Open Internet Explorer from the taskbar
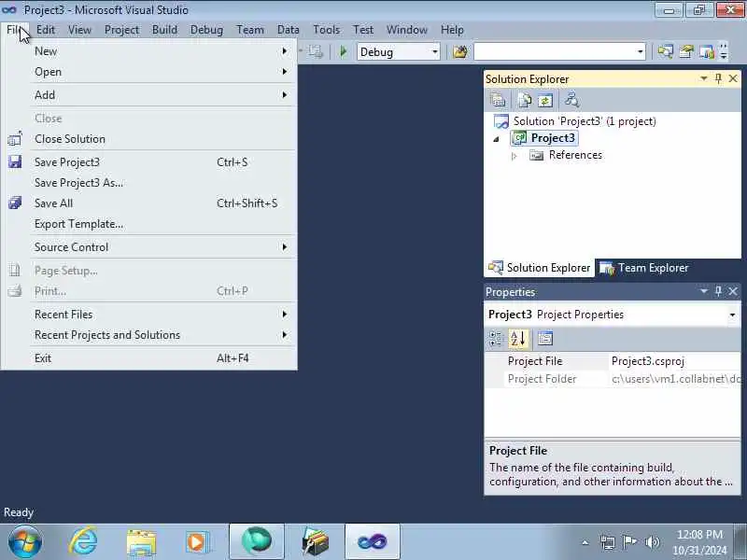The width and height of the screenshot is (747, 560). point(83,541)
